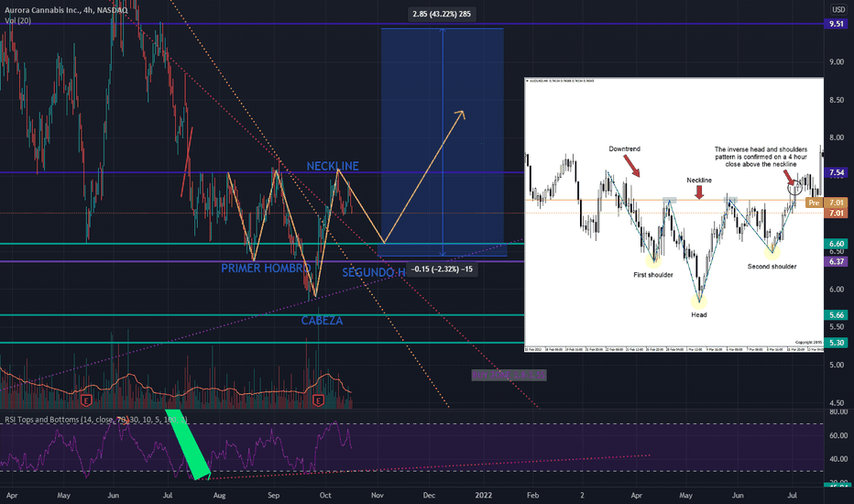
Task: Click the Pre 7.01 pre-market price label
Action: tap(827, 203)
